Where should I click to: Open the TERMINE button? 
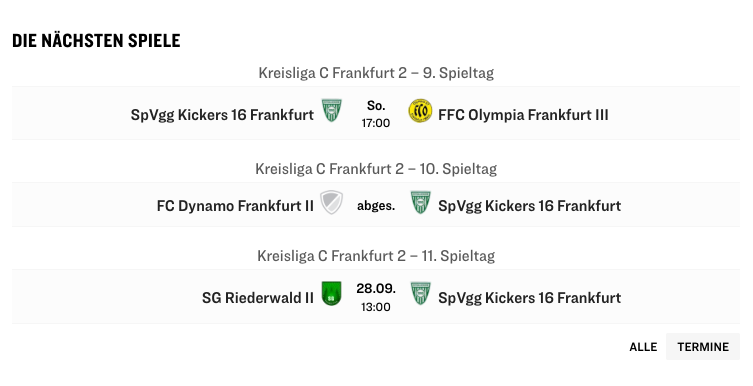(703, 347)
